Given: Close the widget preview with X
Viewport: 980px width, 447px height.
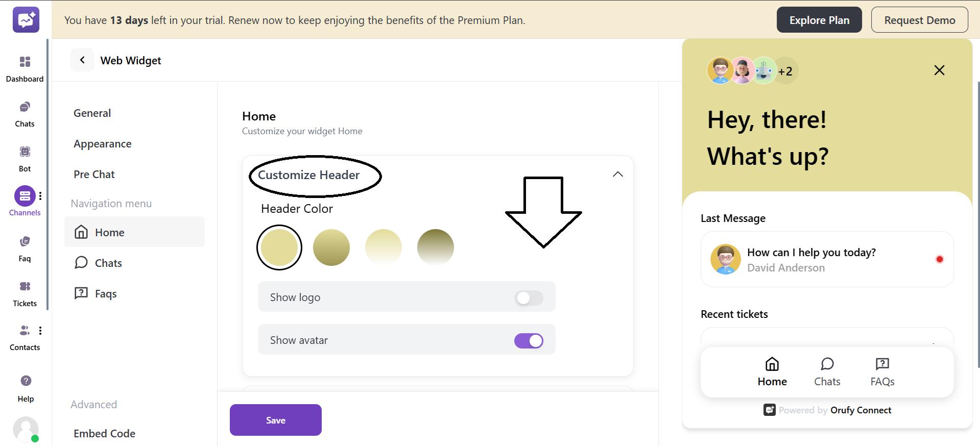Looking at the screenshot, I should [939, 70].
